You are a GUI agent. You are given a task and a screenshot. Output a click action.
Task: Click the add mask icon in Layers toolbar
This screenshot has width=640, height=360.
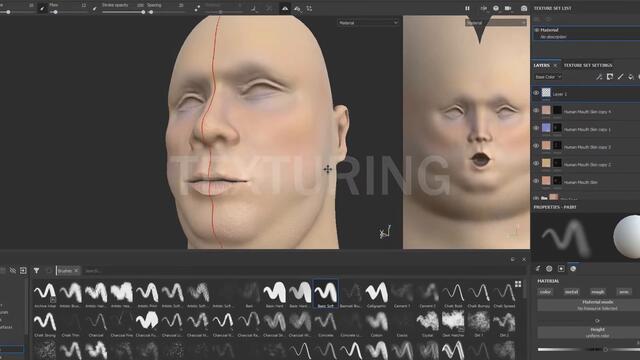coord(610,77)
